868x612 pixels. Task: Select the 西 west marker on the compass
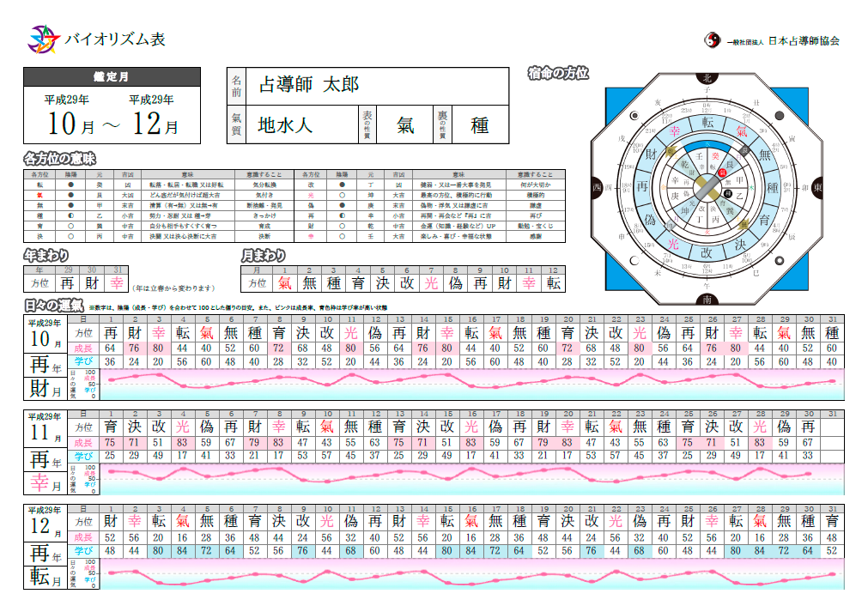[597, 187]
